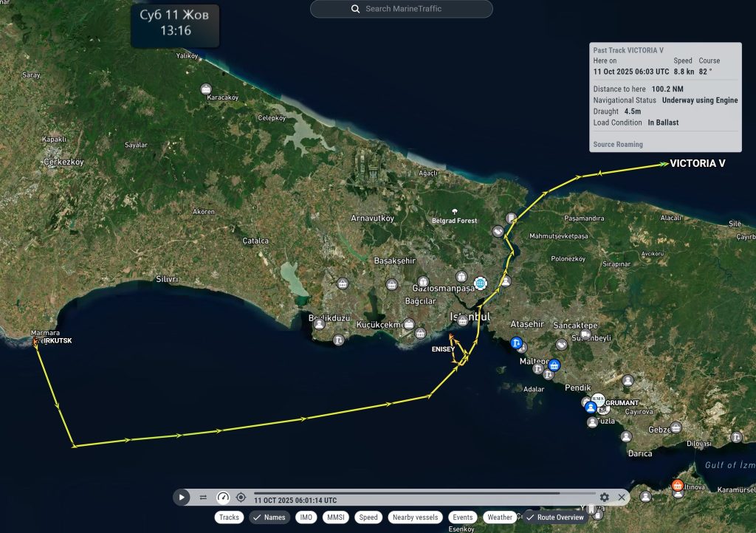Select the VICTORIA V vessel label
The width and height of the screenshot is (756, 533).
697,163
